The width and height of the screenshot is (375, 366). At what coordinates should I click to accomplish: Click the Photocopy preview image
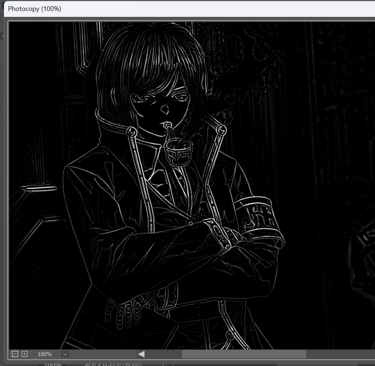(192, 185)
